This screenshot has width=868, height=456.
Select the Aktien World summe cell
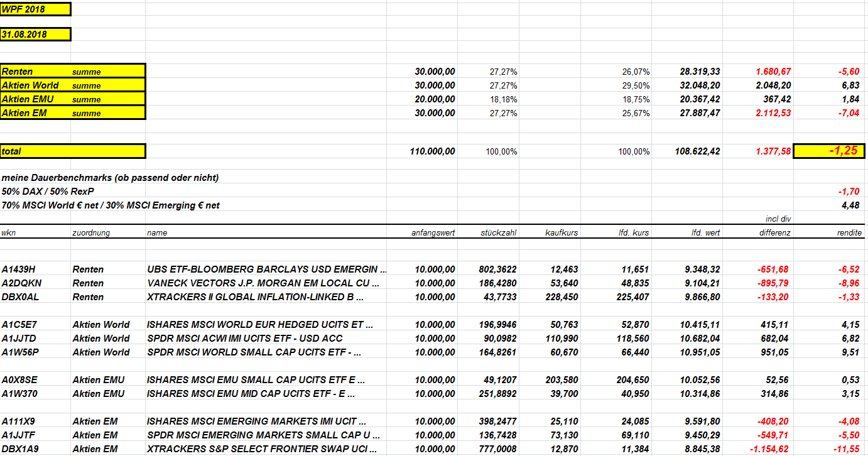click(73, 85)
